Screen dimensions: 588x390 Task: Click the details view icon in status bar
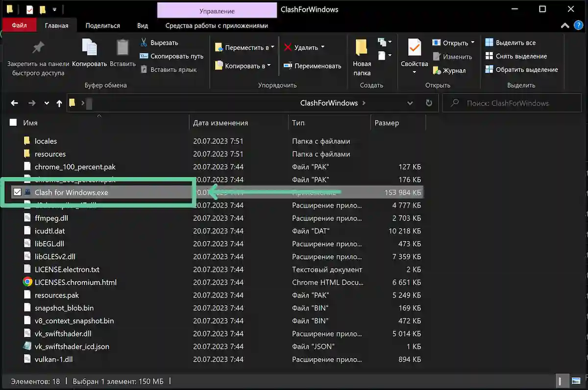(561, 381)
